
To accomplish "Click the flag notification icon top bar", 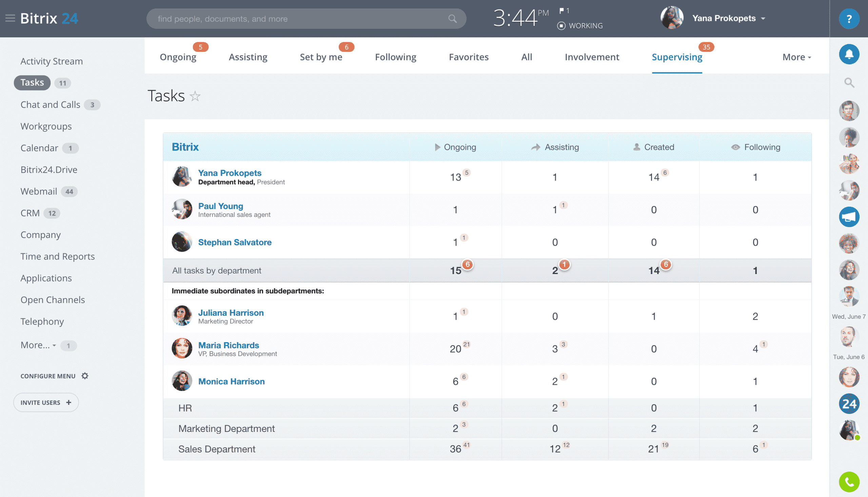I will (x=563, y=11).
